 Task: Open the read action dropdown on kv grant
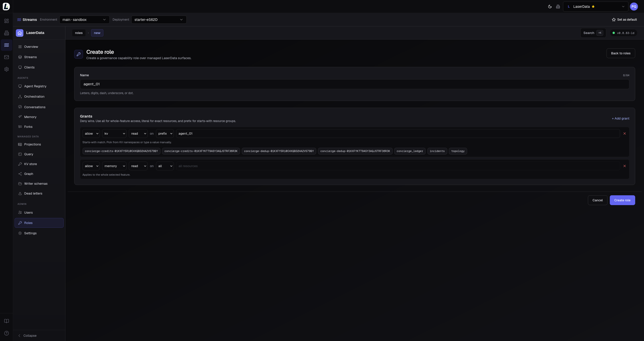(x=138, y=134)
